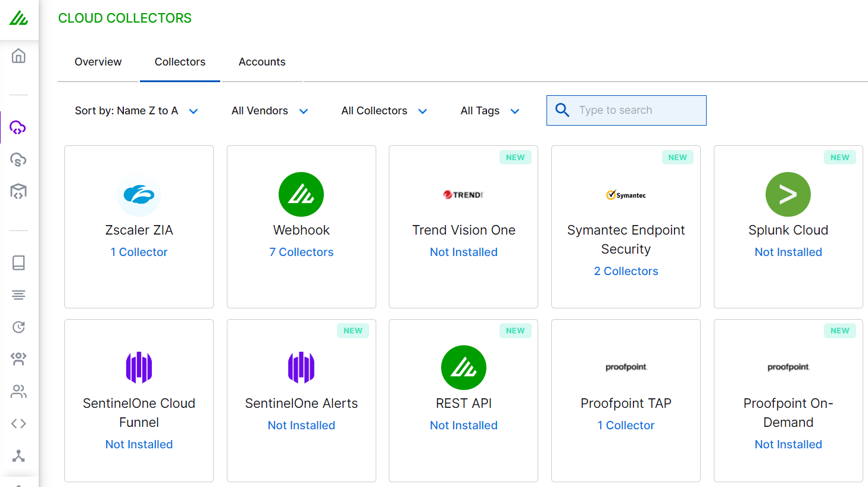Open the purple cloud collectors sidebar icon
The width and height of the screenshot is (868, 487).
(x=18, y=127)
